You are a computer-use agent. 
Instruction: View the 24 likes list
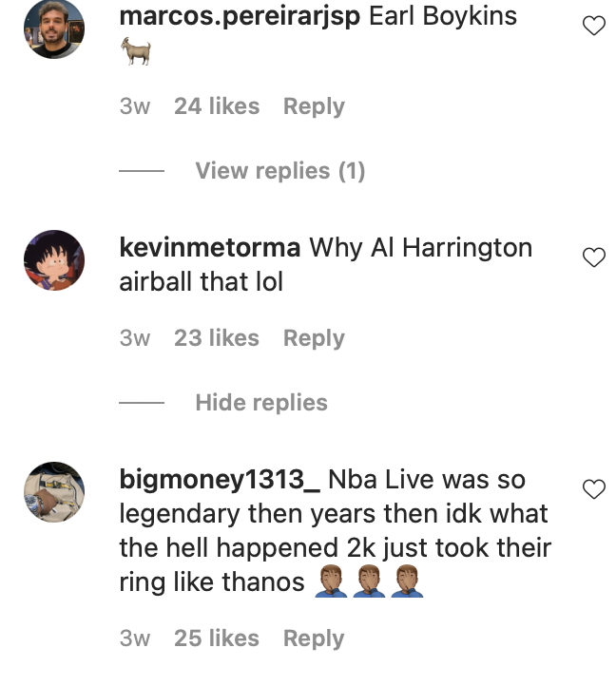(x=216, y=106)
